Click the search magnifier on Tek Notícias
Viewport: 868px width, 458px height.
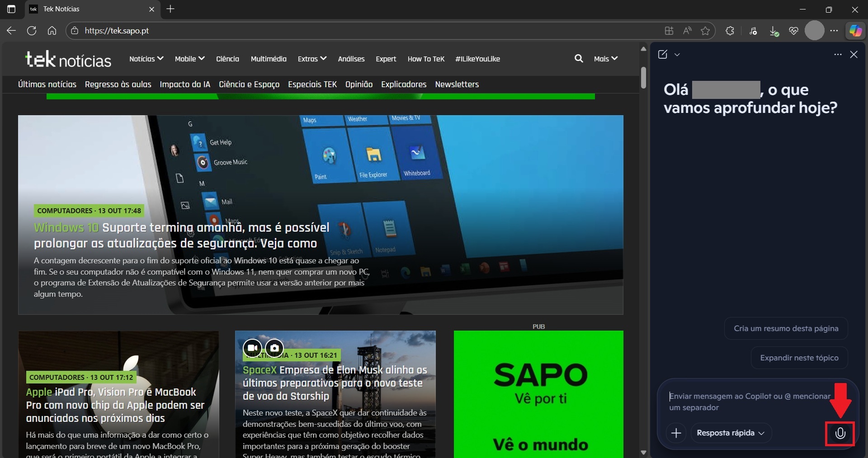[578, 59]
